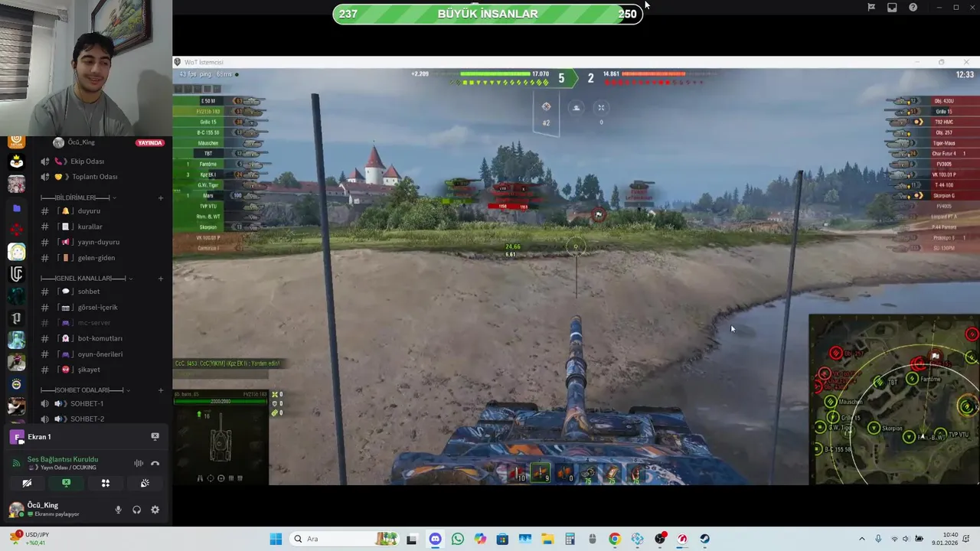Add a channel to SOHBET ODALARI category

click(161, 390)
